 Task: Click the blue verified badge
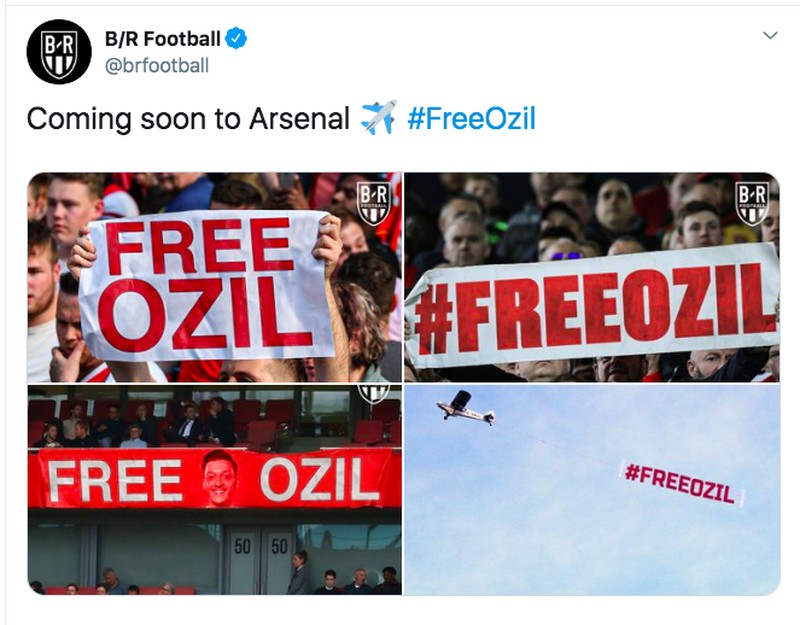[x=236, y=40]
